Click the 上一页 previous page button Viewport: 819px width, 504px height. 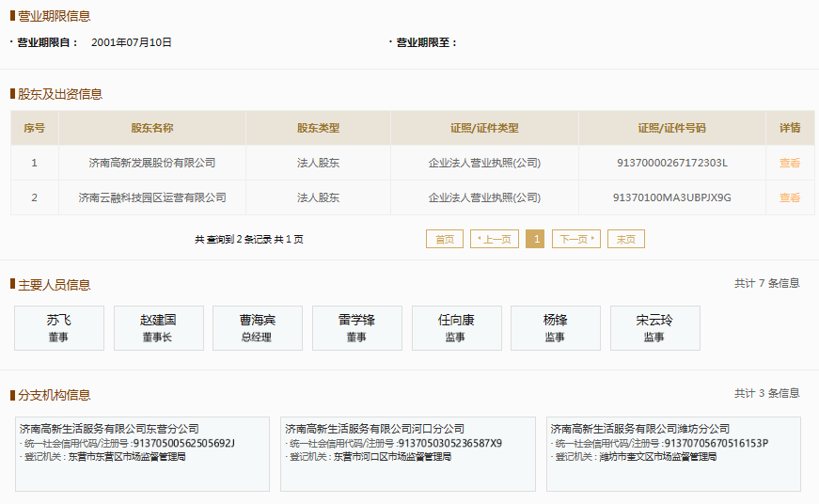tap(495, 239)
